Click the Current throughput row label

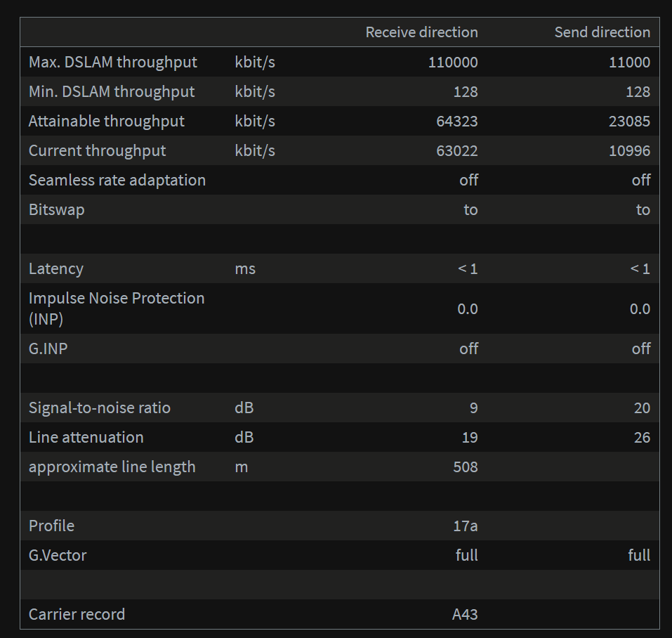(98, 150)
